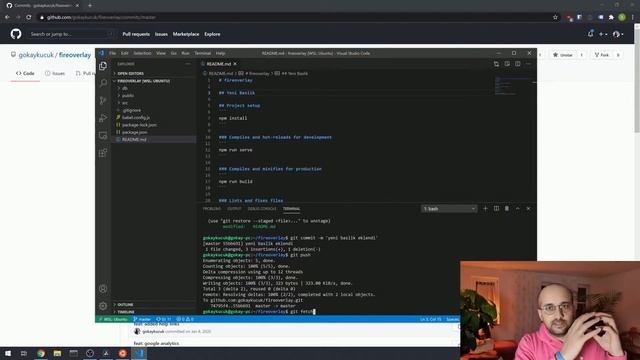Viewport: 640px width, 360px height.
Task: Open the Run and Debug view icon
Action: (103, 118)
